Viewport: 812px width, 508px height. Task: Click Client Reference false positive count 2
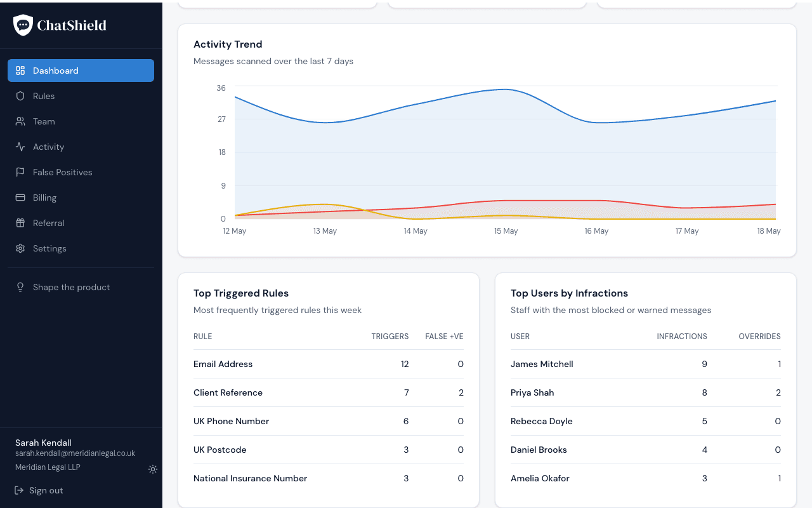coord(461,392)
